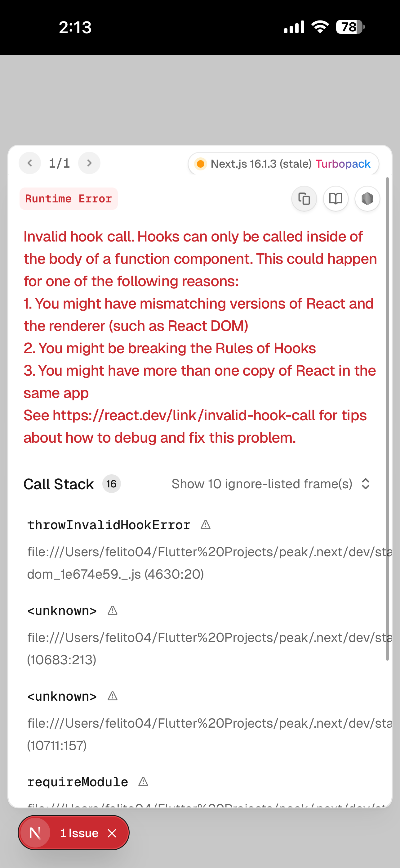The width and height of the screenshot is (400, 868).
Task: Copy error info to clipboard
Action: [x=304, y=199]
